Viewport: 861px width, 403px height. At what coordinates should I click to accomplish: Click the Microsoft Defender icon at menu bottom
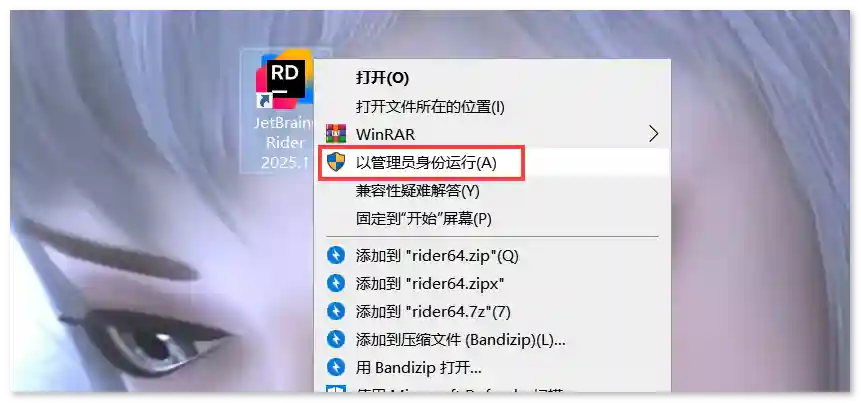click(336, 389)
